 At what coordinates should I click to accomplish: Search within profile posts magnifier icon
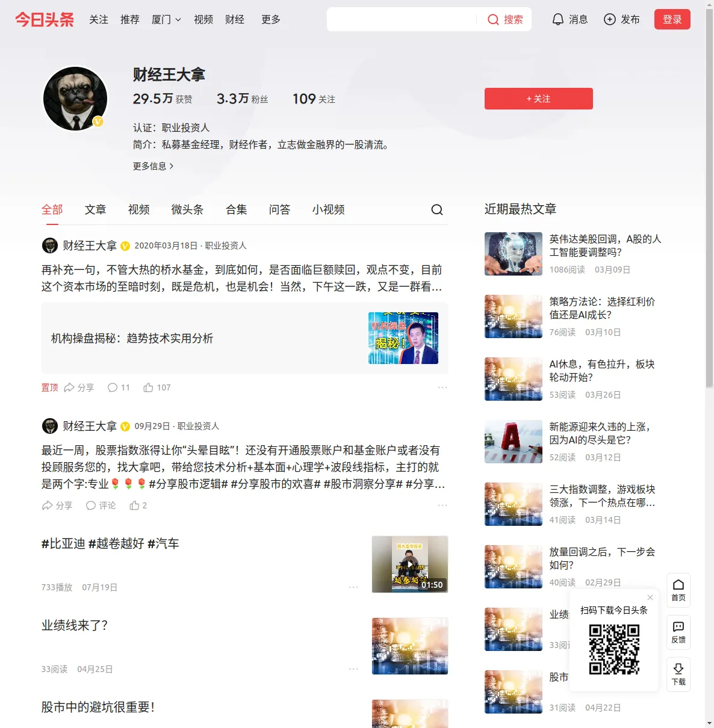click(437, 209)
